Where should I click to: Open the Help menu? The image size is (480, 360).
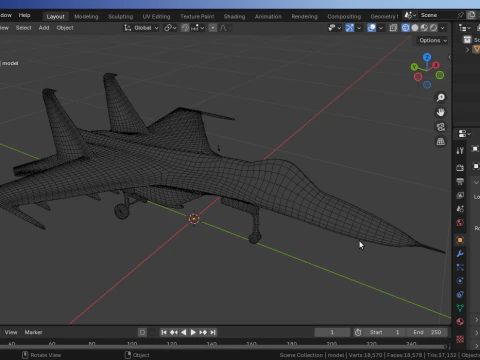coord(24,15)
